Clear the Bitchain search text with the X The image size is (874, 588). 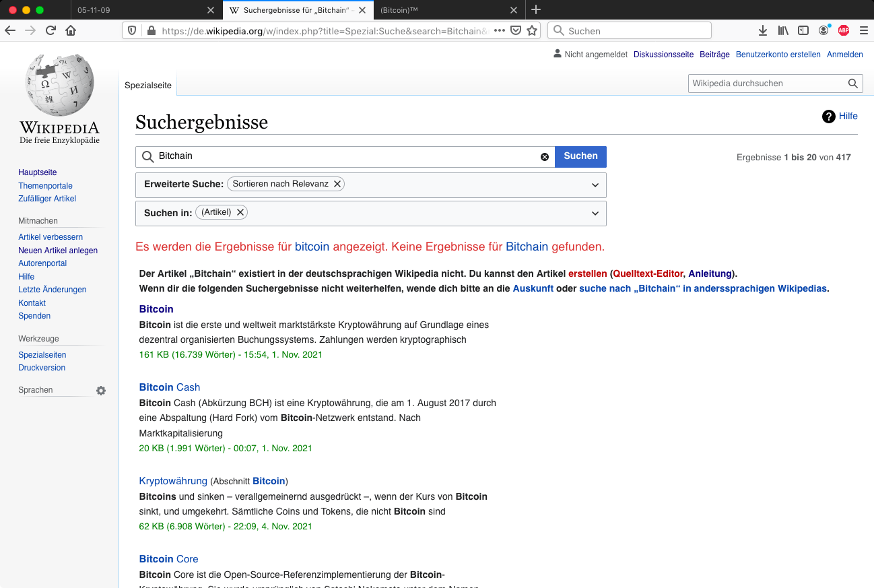point(545,156)
